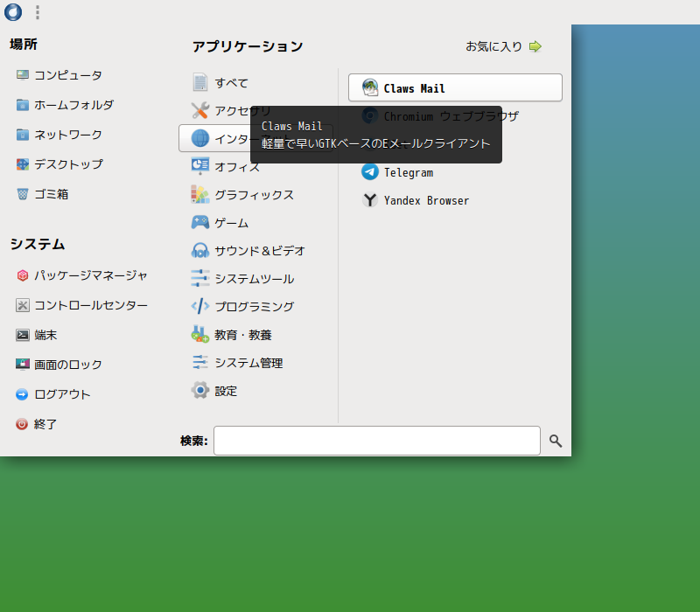Click the panel handle dots beside the launcher
700x612 pixels.
(38, 12)
